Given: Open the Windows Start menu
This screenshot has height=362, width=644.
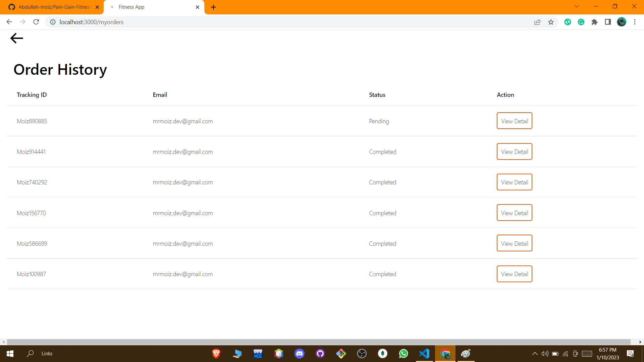Looking at the screenshot, I should pyautogui.click(x=10, y=354).
